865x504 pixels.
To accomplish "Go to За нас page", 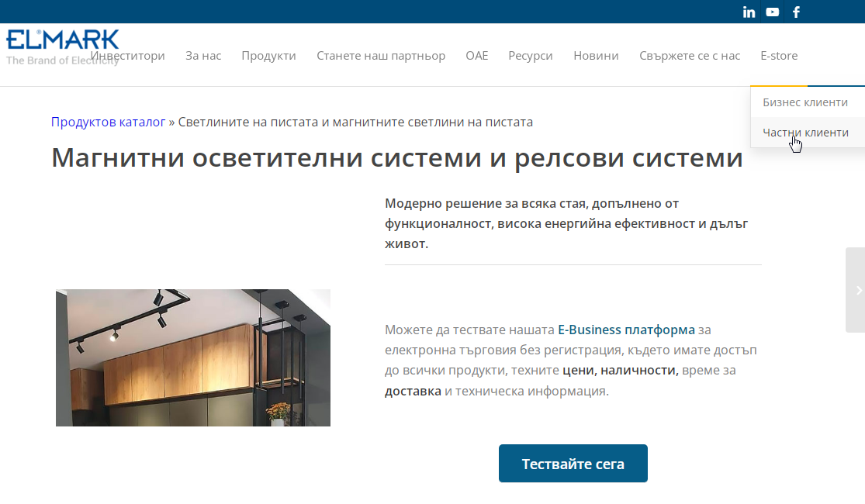I will pos(203,56).
